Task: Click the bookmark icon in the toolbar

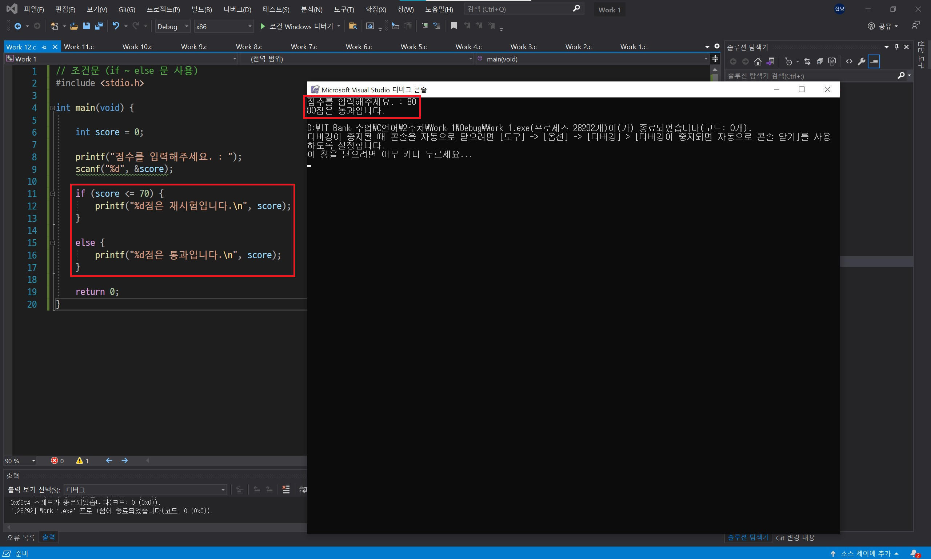Action: (x=453, y=26)
